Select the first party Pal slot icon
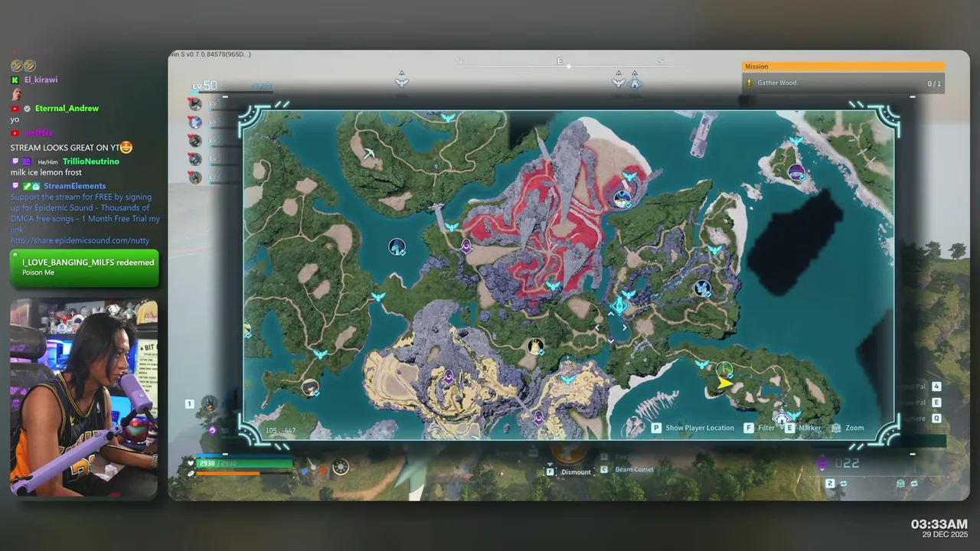 195,104
